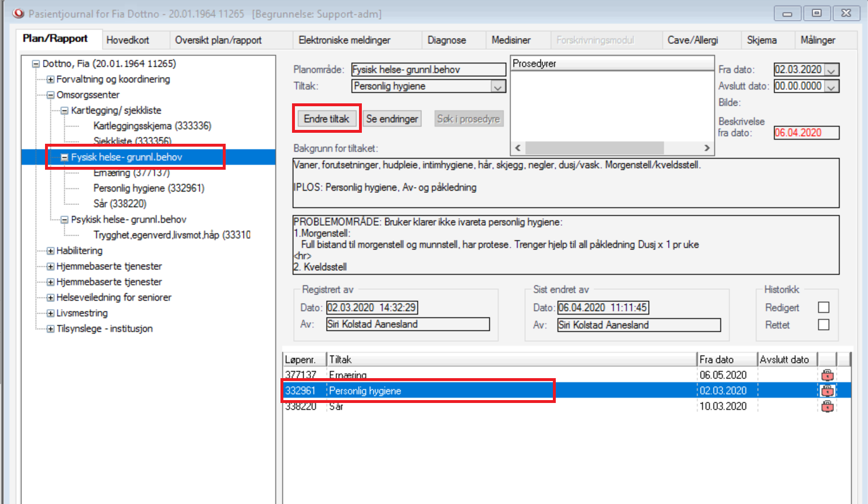Viewport: 868px width, 504px height.
Task: Click the Planområde field
Action: click(429, 70)
